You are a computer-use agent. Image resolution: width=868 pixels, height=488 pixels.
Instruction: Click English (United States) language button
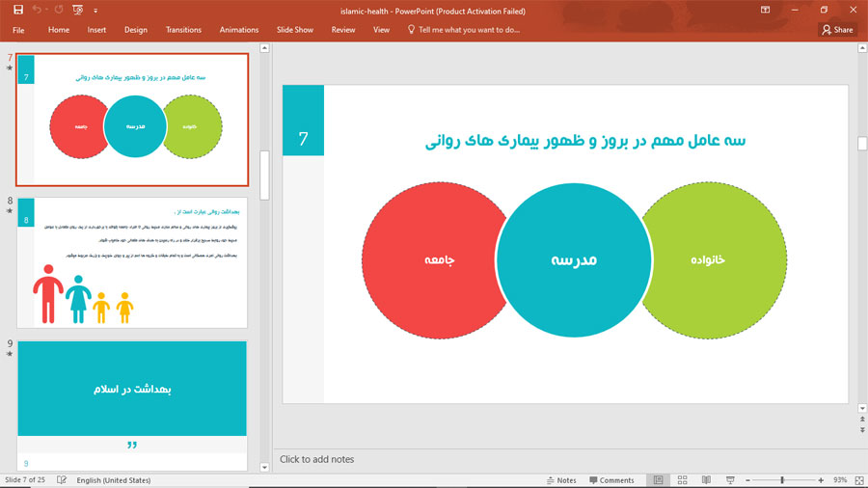pyautogui.click(x=114, y=480)
